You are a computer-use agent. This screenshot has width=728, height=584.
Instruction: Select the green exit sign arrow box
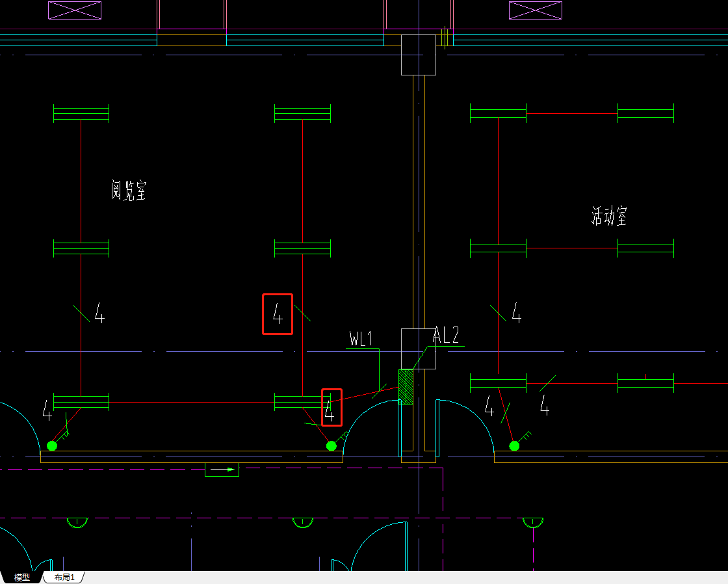[x=222, y=470]
